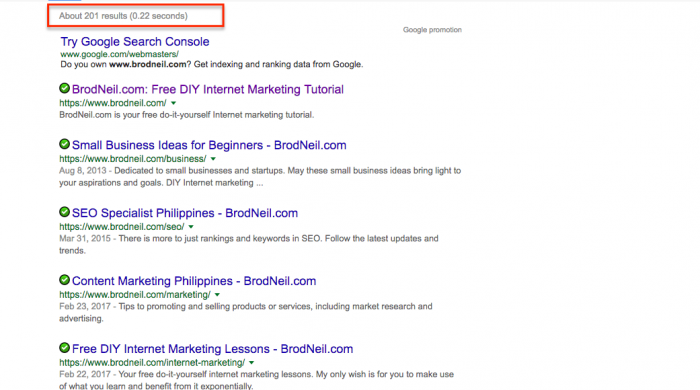Click green checkmark beside Free DIY Internet Marketing Lessons

tap(64, 348)
